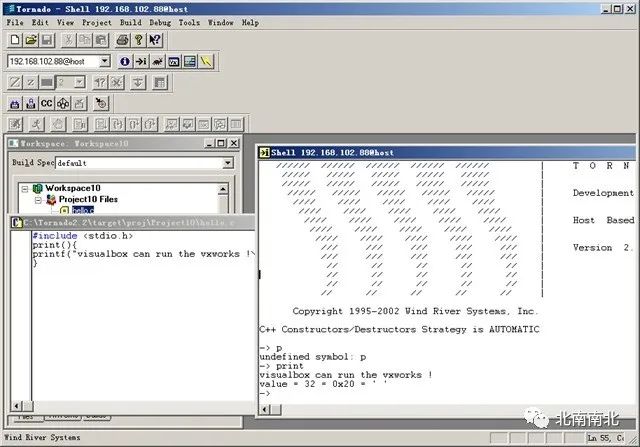Compile with the CC icon
640x447 pixels.
point(47,104)
